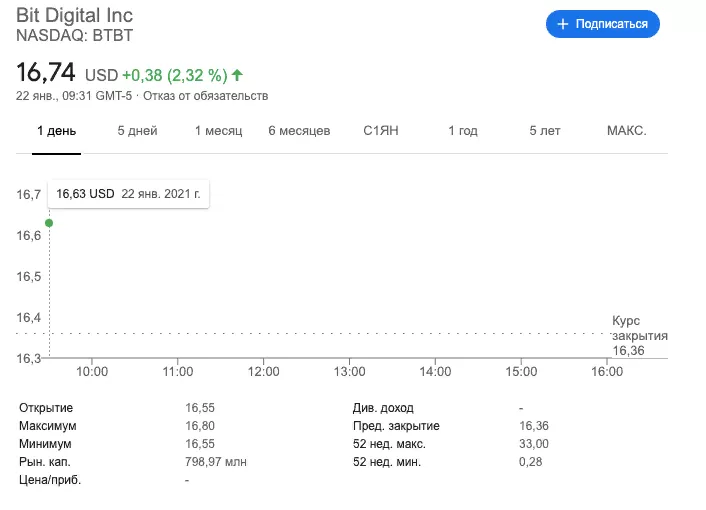
Task: Select the С1ЯН year-to-date tab
Action: 381,131
